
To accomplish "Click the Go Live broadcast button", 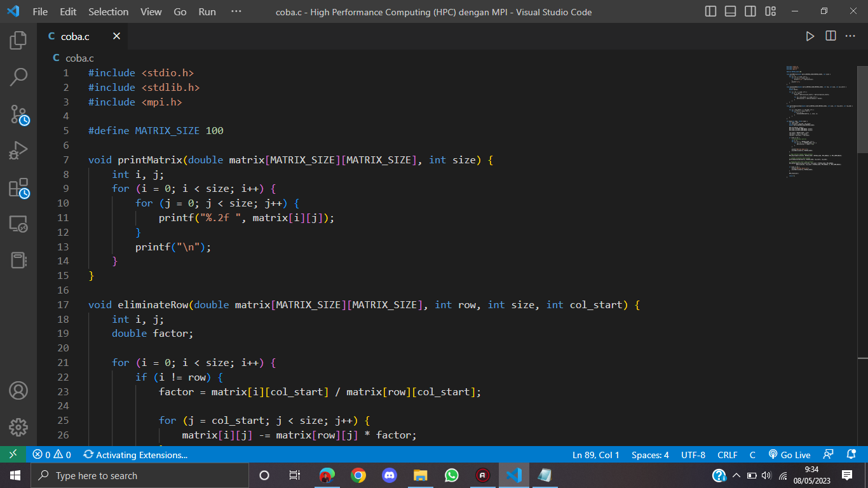I will (x=790, y=455).
